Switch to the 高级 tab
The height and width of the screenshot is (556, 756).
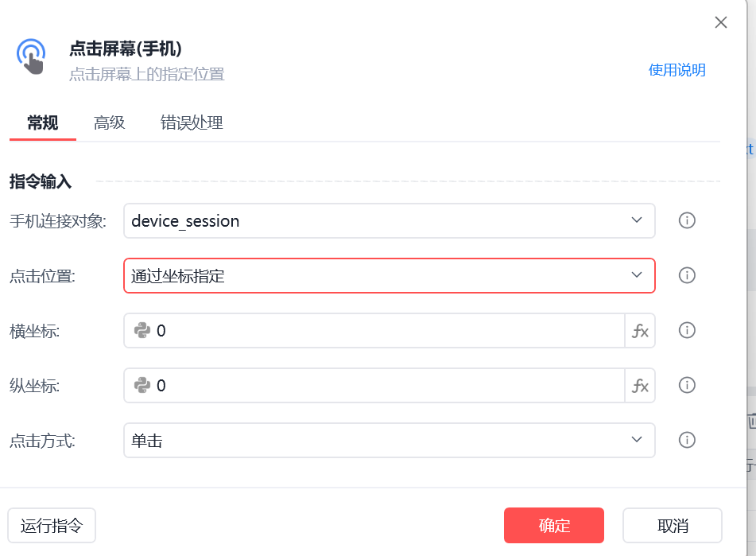[110, 122]
